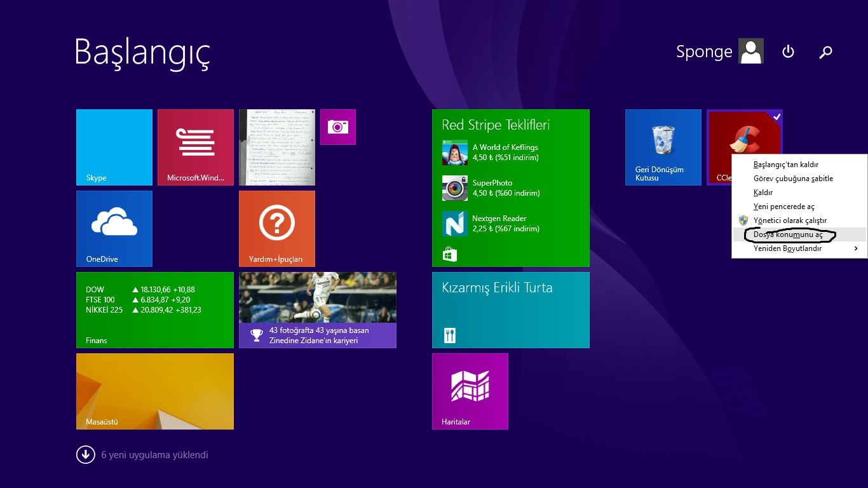Select Görev çubuğuna sabitle menu item
This screenshot has width=868, height=488.
[799, 179]
